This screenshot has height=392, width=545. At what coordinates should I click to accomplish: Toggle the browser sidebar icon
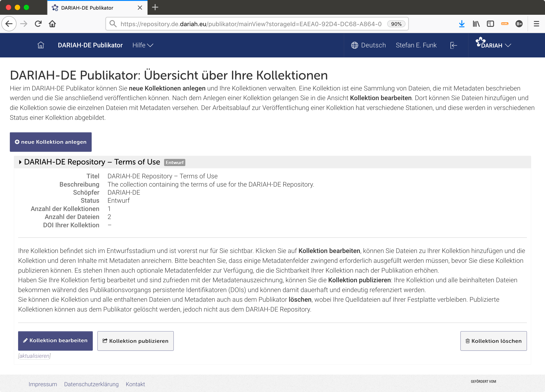point(490,23)
